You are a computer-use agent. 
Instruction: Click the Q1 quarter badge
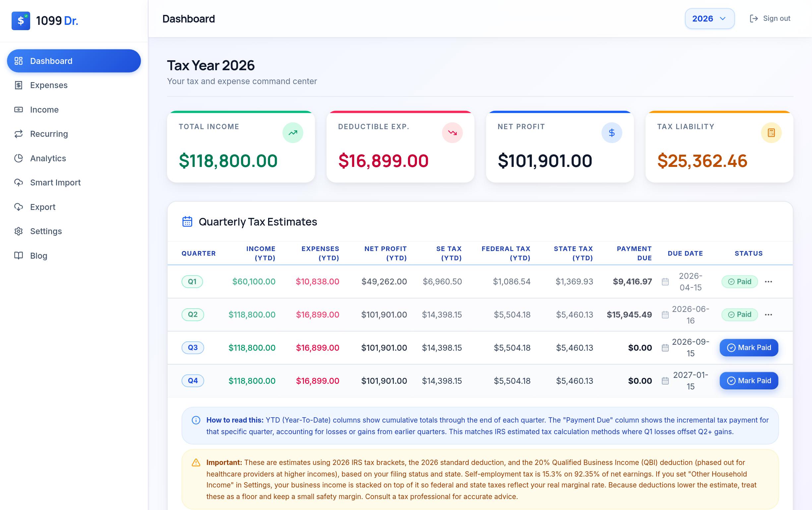tap(192, 281)
